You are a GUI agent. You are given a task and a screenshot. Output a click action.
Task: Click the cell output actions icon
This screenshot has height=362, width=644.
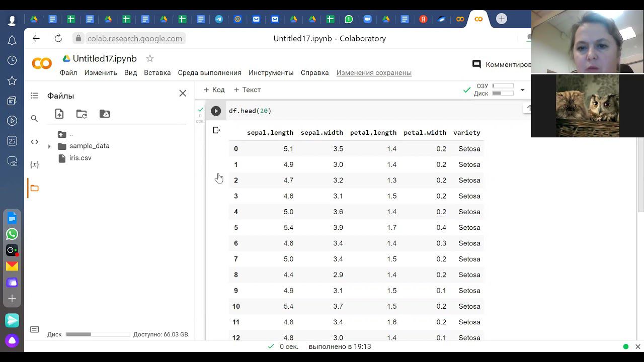(x=217, y=130)
